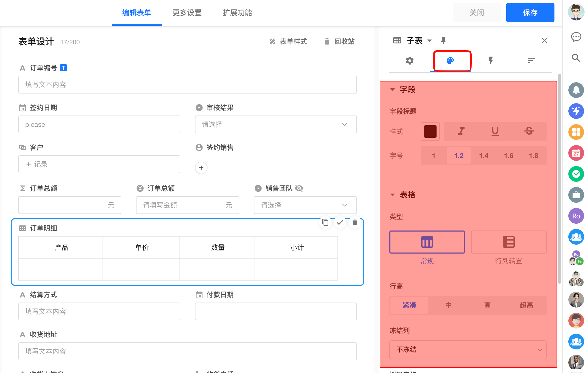The width and height of the screenshot is (588, 373).
Task: Collapse the 字段 section
Action: point(392,90)
